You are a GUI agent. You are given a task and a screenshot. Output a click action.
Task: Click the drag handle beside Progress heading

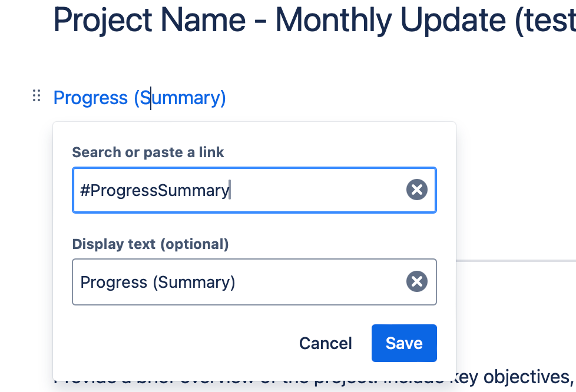[x=37, y=96]
